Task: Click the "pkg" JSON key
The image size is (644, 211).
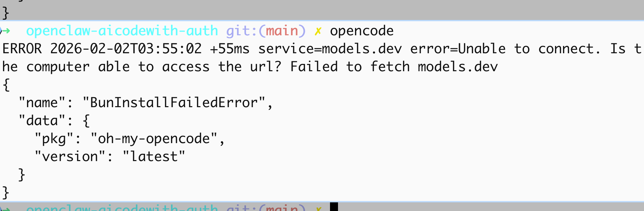Action: click(54, 139)
